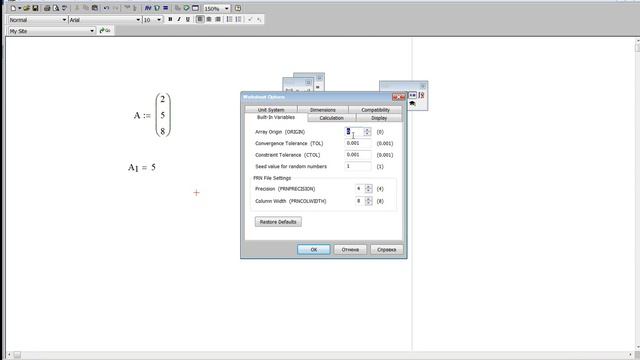The image size is (640, 360).
Task: Select the A1 = 5 expression in worksheet
Action: pos(142,167)
